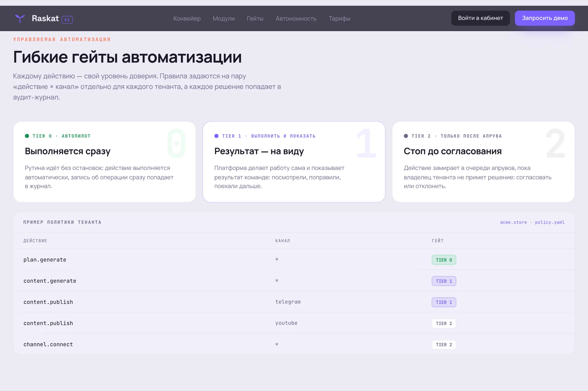Click the Гибкие гейты автоматизации heading
The height and width of the screenshot is (391, 588).
click(x=127, y=57)
